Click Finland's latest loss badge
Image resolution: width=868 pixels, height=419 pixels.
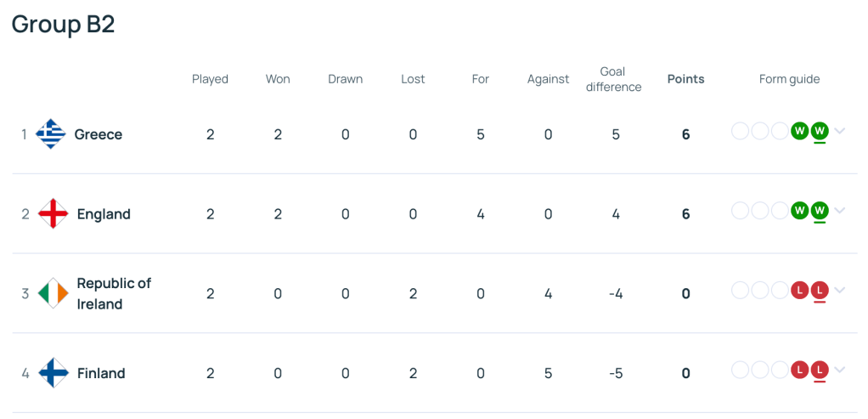click(x=820, y=370)
